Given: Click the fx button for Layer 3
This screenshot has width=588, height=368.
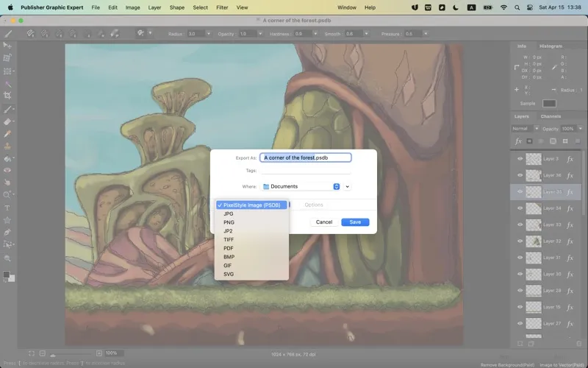Looking at the screenshot, I should click(570, 159).
